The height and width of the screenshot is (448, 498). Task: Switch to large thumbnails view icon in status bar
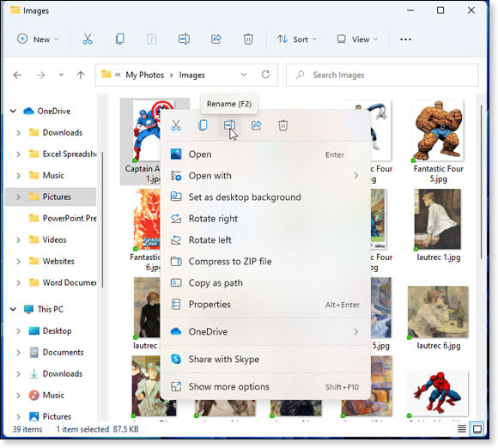pyautogui.click(x=477, y=429)
